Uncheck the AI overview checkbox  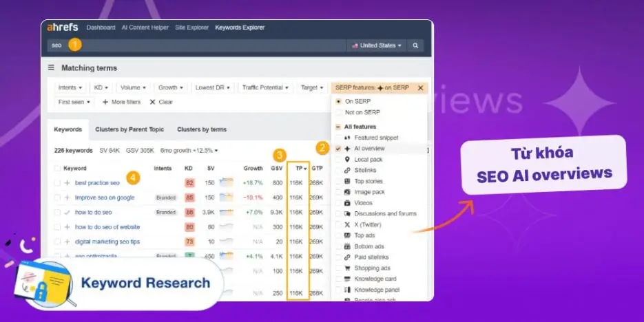338,149
